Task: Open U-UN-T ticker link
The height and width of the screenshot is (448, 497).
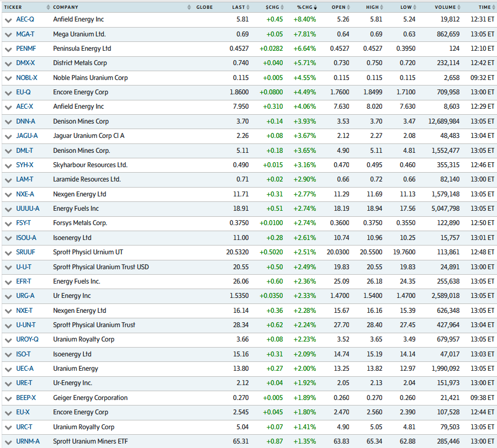Action: 26,325
